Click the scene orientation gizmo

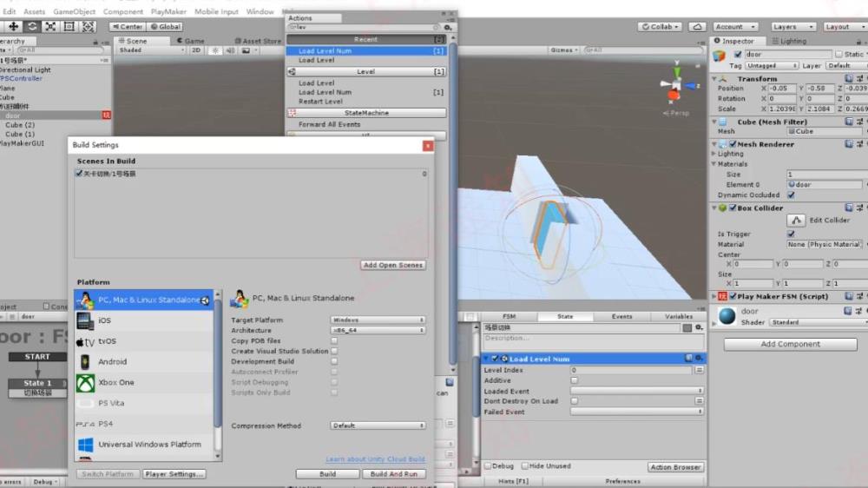(676, 86)
